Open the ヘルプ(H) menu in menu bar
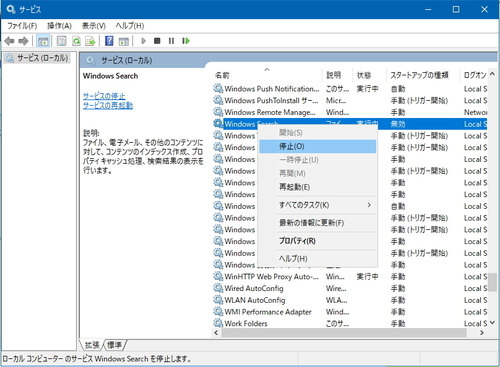The height and width of the screenshot is (367, 500). point(130,26)
